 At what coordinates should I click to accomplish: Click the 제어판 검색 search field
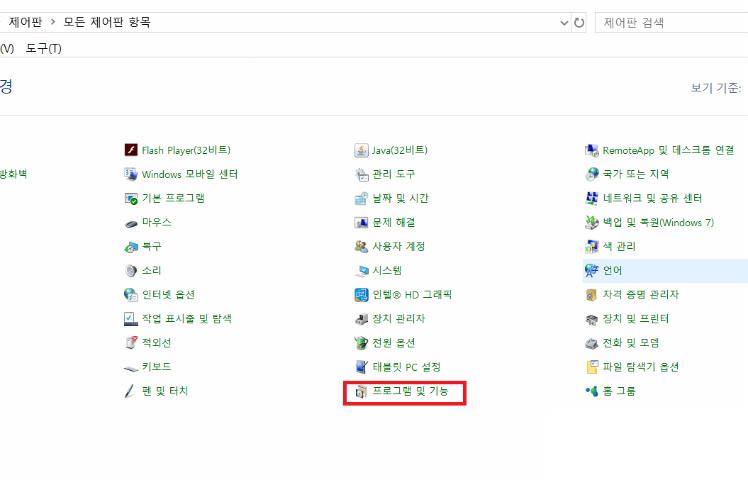(x=672, y=22)
